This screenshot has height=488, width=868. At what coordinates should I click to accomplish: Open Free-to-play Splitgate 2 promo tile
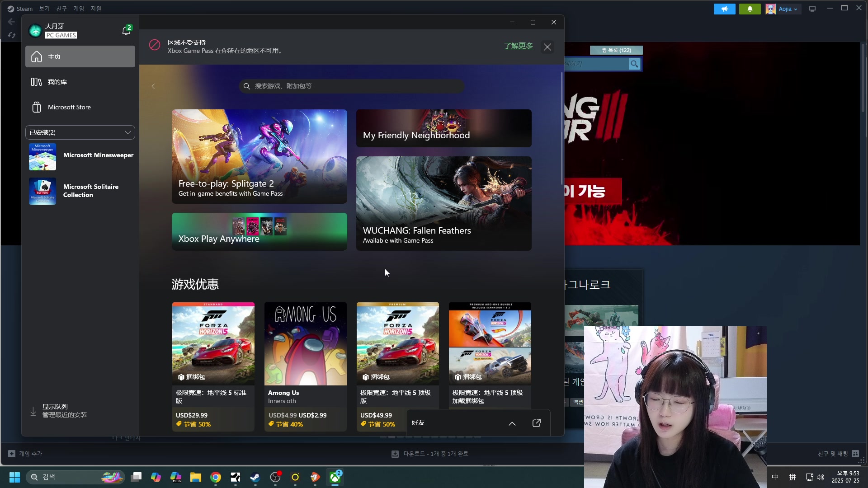click(x=259, y=156)
